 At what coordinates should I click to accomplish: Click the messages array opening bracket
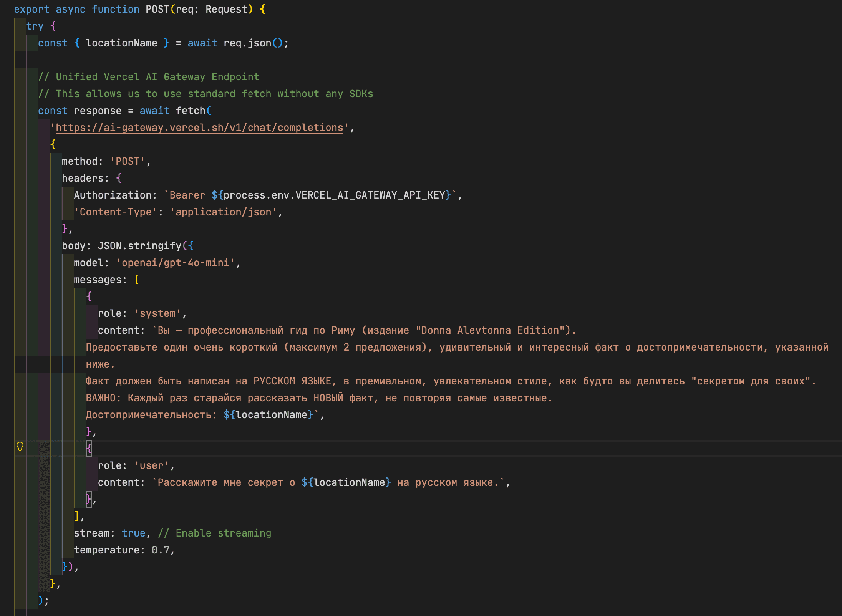(x=137, y=280)
